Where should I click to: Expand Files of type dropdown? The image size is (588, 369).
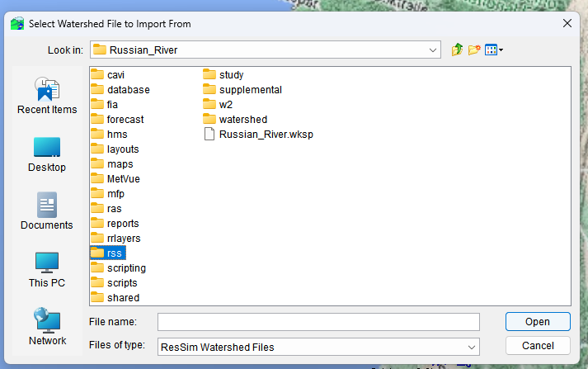tap(472, 348)
